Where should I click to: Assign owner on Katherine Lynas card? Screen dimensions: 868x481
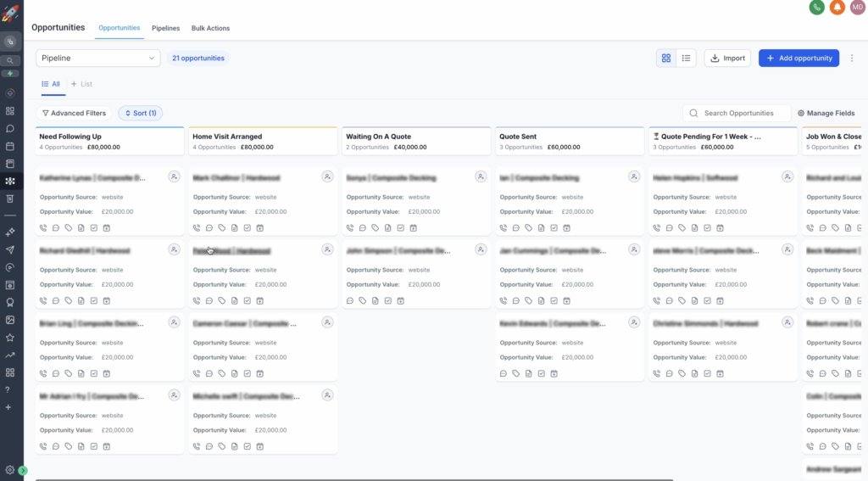pyautogui.click(x=174, y=176)
